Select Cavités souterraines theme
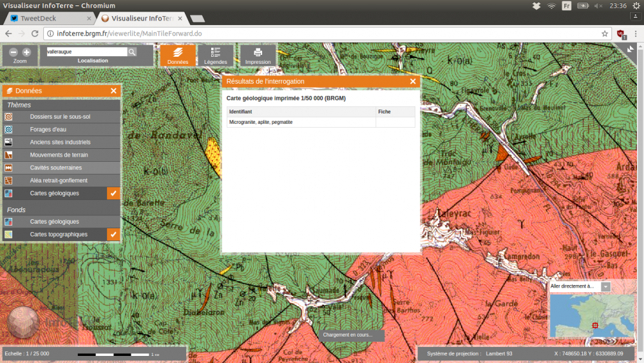The width and height of the screenshot is (644, 363). pyautogui.click(x=61, y=168)
